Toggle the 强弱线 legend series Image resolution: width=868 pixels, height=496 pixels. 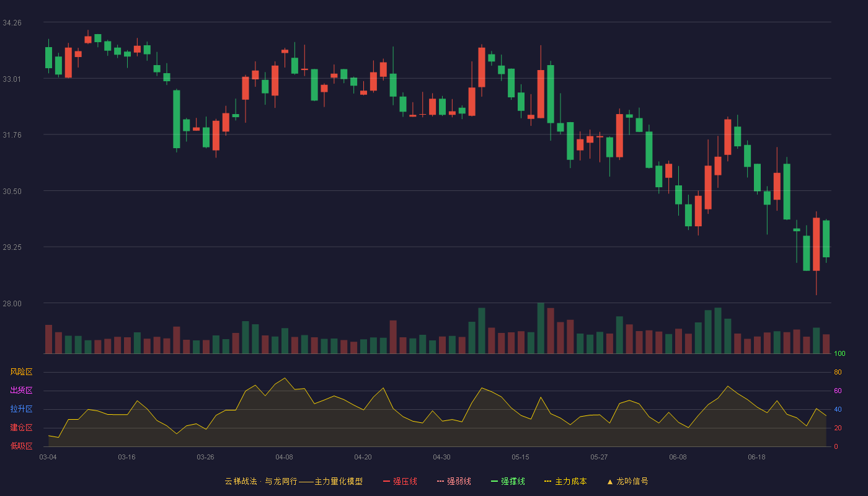click(454, 481)
